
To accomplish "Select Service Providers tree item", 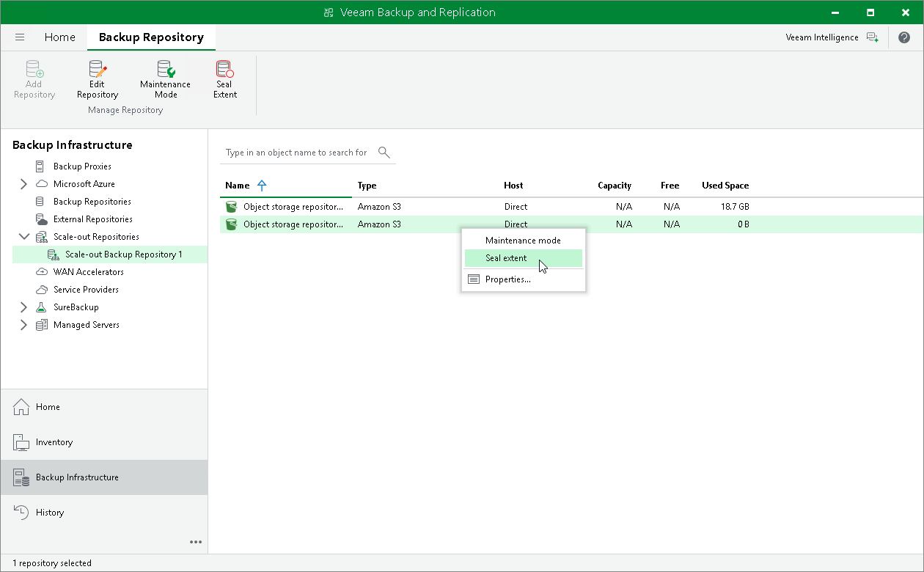I will (86, 290).
